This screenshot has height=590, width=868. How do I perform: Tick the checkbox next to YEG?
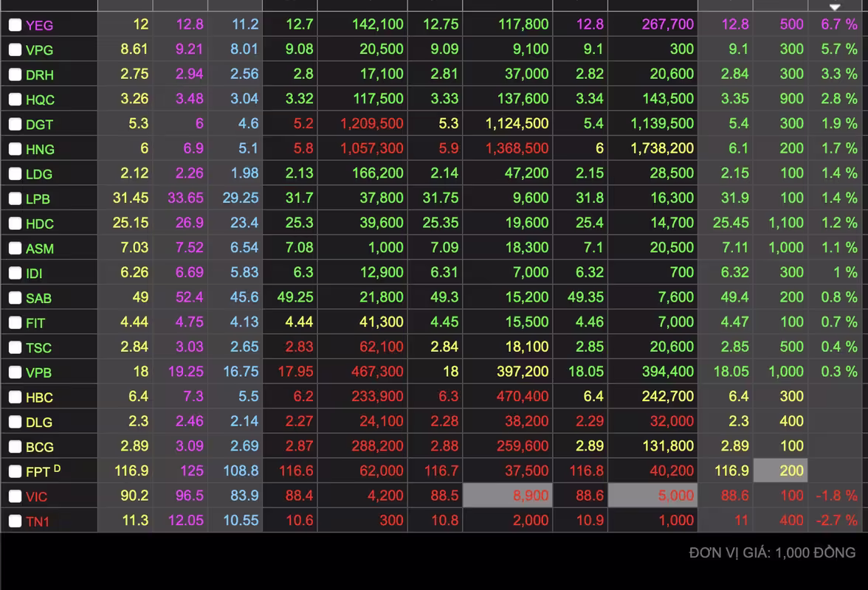click(15, 25)
